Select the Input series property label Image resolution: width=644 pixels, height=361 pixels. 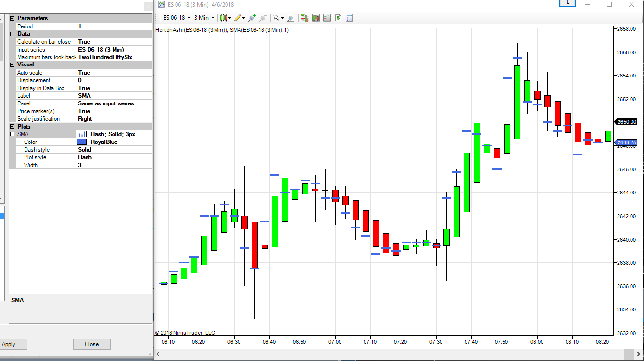[31, 50]
